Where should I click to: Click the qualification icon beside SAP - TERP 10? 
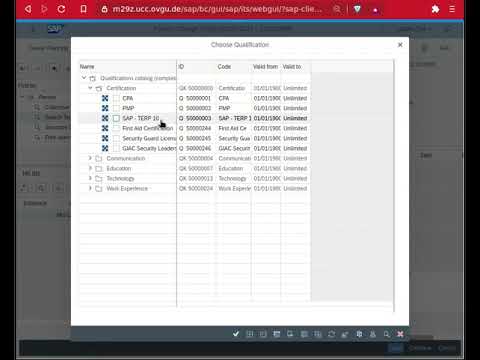coord(105,118)
